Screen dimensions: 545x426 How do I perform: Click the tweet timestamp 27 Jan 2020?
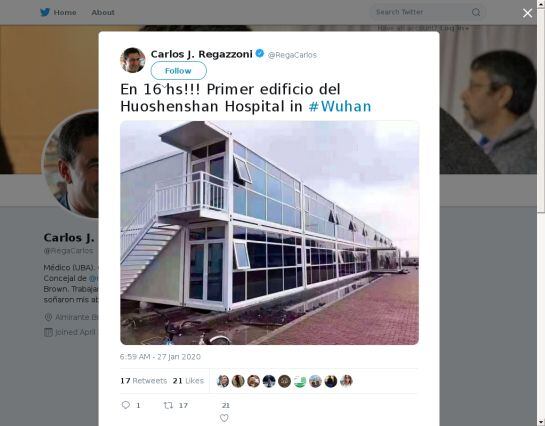pos(160,357)
